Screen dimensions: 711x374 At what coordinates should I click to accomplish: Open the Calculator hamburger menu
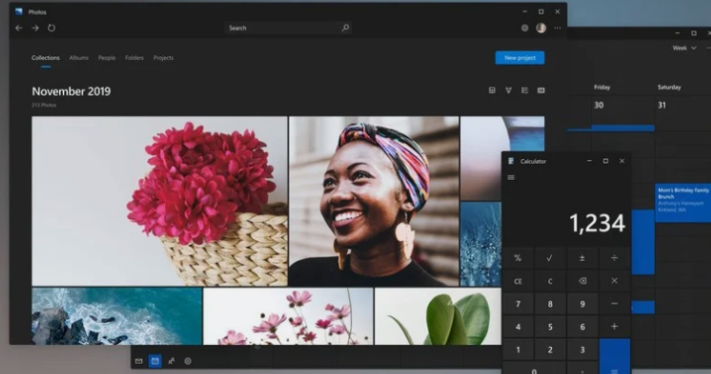[511, 177]
